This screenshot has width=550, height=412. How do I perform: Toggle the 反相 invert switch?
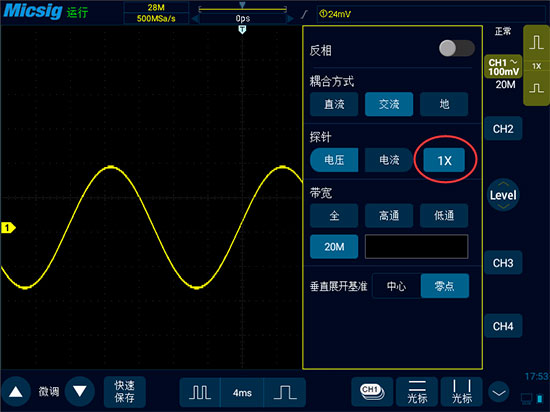pyautogui.click(x=457, y=48)
